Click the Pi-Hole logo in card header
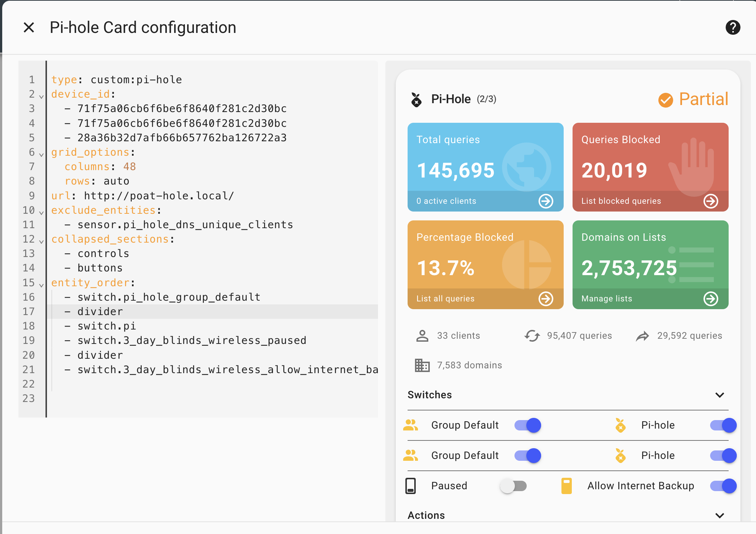 [416, 99]
